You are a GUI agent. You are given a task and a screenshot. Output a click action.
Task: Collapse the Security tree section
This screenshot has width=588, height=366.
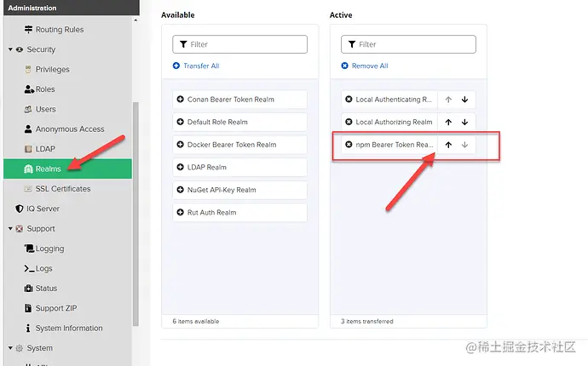tap(10, 49)
